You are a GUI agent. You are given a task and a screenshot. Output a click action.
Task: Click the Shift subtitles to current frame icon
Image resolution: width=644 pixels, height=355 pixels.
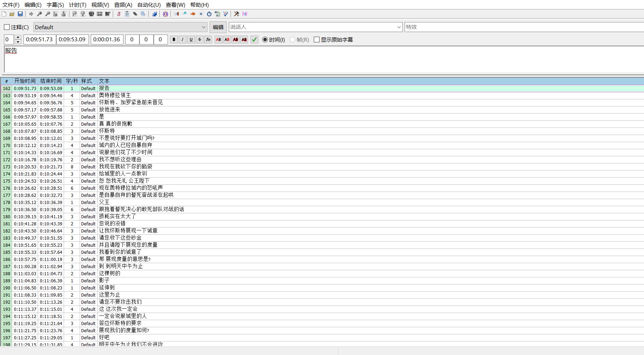(x=108, y=14)
